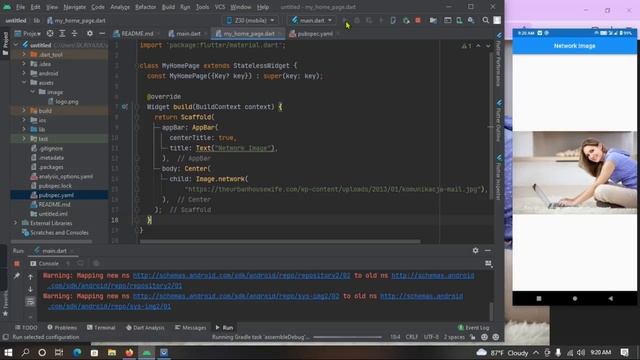The width and height of the screenshot is (640, 360).
Task: Open the Analyze menu
Action: pyautogui.click(x=120, y=7)
